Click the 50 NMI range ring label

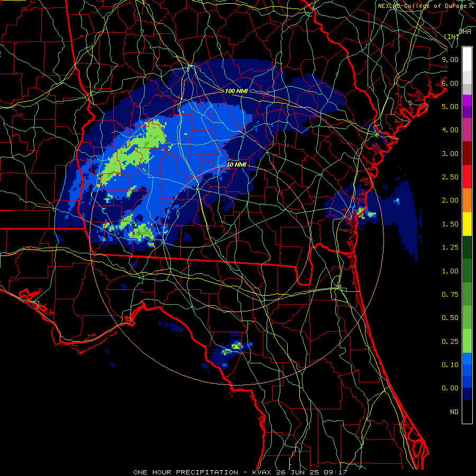(x=236, y=164)
